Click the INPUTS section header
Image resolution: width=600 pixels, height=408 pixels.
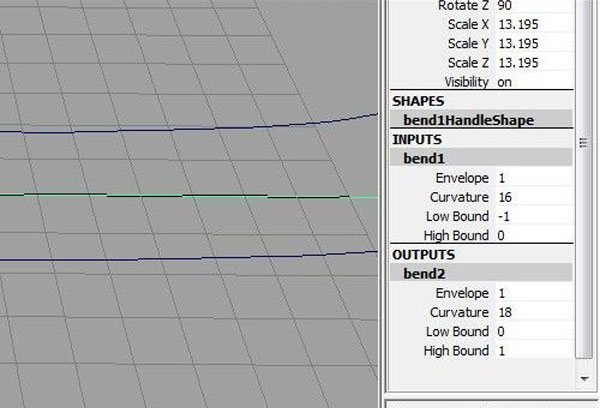coord(417,140)
